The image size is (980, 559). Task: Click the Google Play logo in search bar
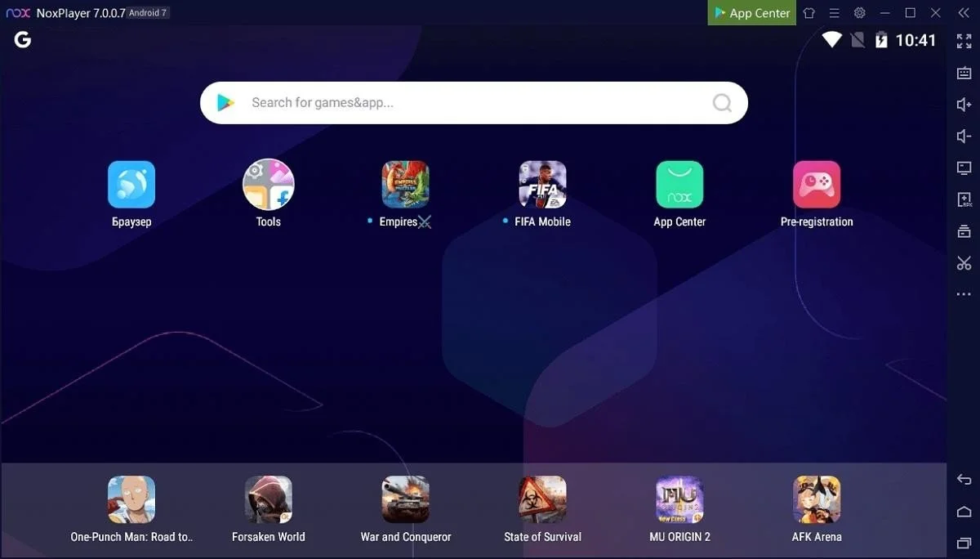pyautogui.click(x=225, y=103)
